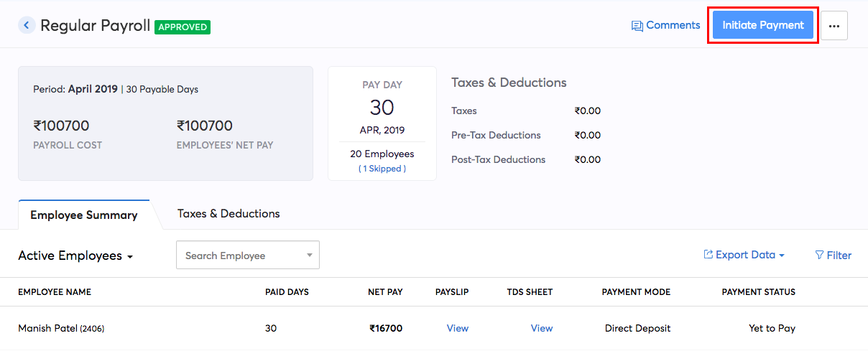
Task: Open the Comments link
Action: pos(673,25)
